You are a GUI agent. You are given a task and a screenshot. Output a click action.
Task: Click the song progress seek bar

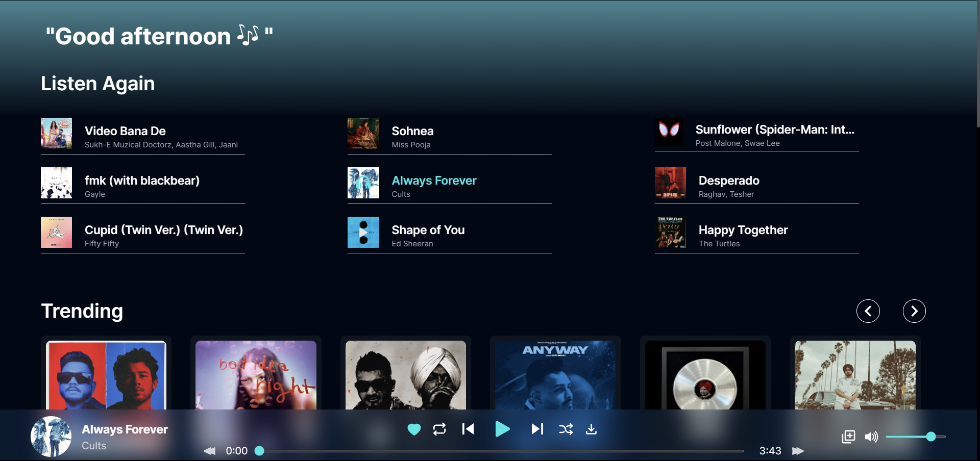(501, 451)
